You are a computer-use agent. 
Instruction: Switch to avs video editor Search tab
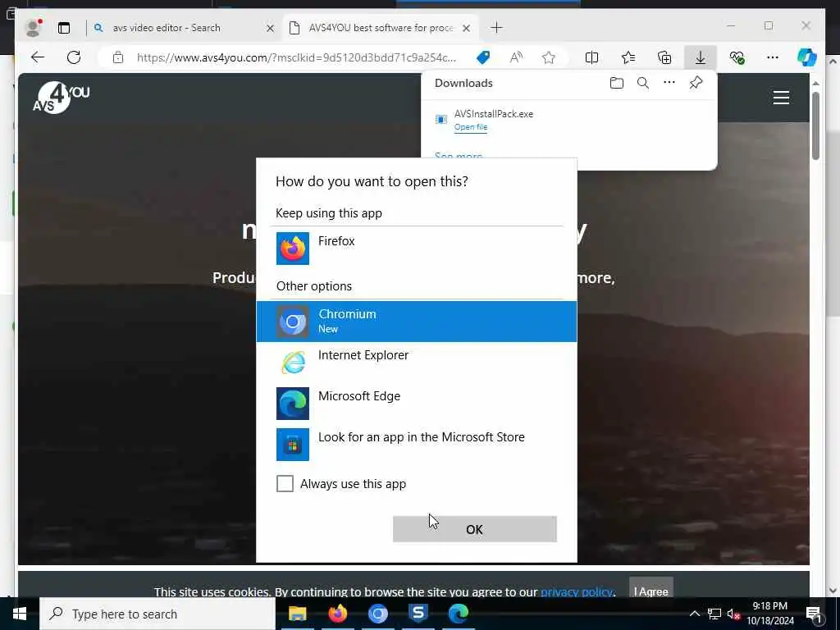click(x=182, y=28)
